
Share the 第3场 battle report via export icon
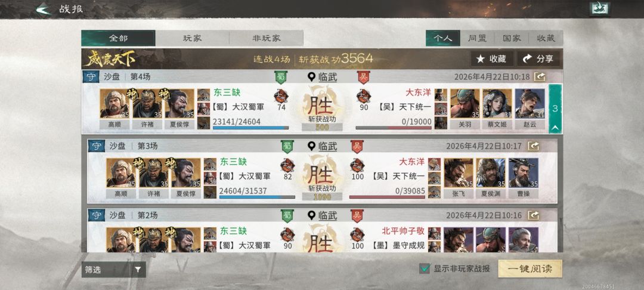coord(533,146)
